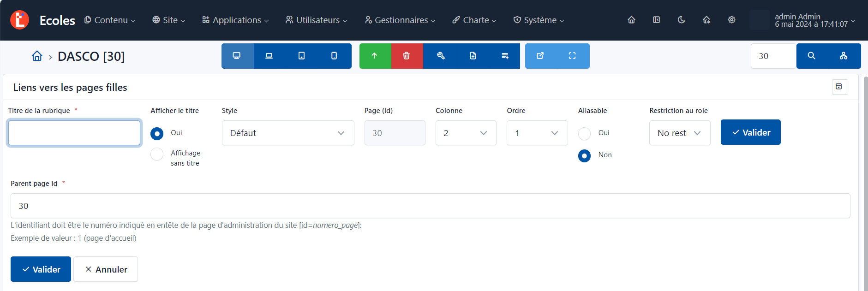Open the Utilisateurs menu
Viewport: 868px width, 291px height.
pos(317,20)
